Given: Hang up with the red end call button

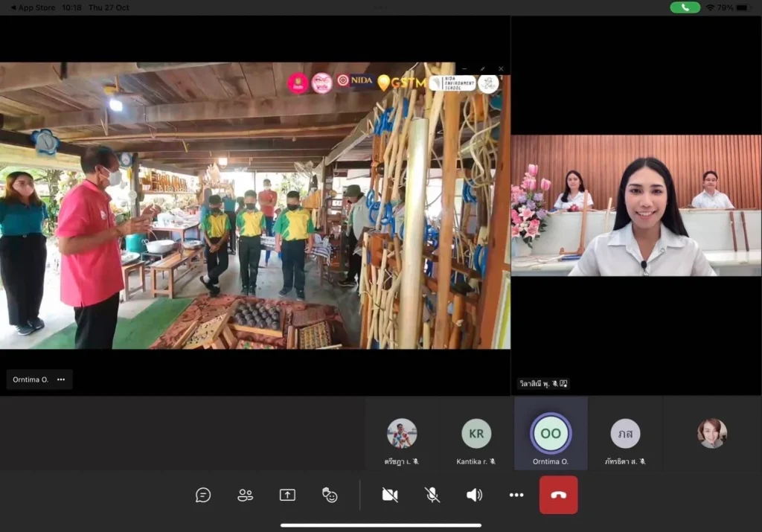Looking at the screenshot, I should tap(558, 496).
